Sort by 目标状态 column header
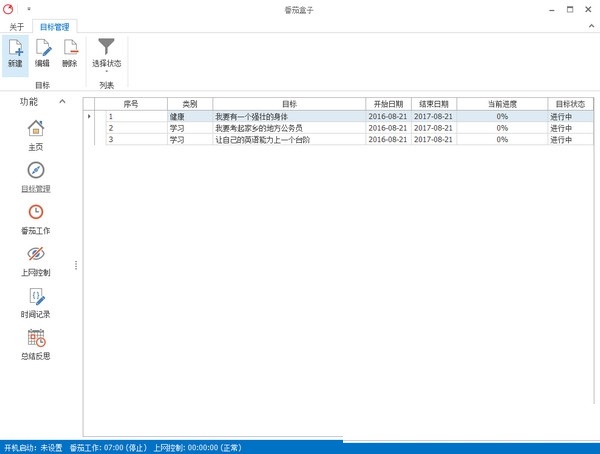 [570, 103]
